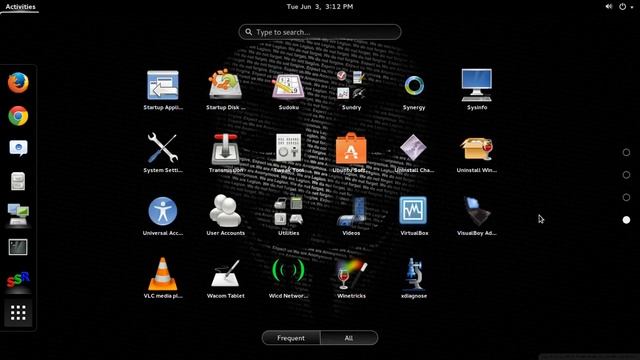640x360 pixels.
Task: Open Empathy chat from the dock
Action: [x=18, y=148]
